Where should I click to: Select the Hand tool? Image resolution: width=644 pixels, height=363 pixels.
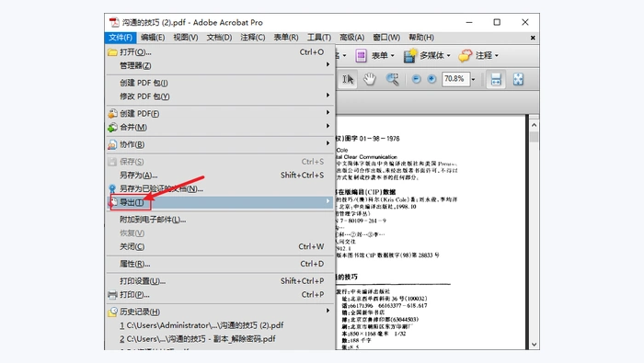coord(370,79)
